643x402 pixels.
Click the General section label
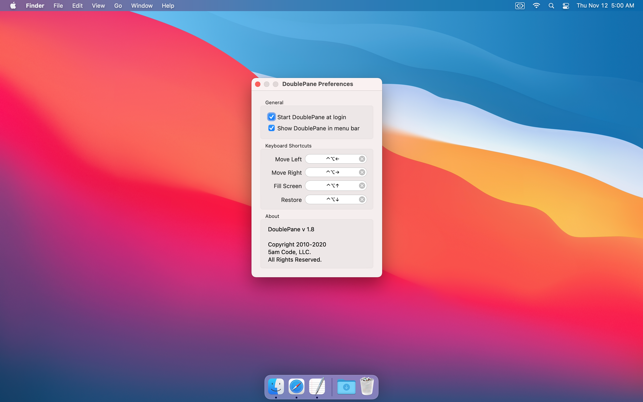click(x=274, y=103)
